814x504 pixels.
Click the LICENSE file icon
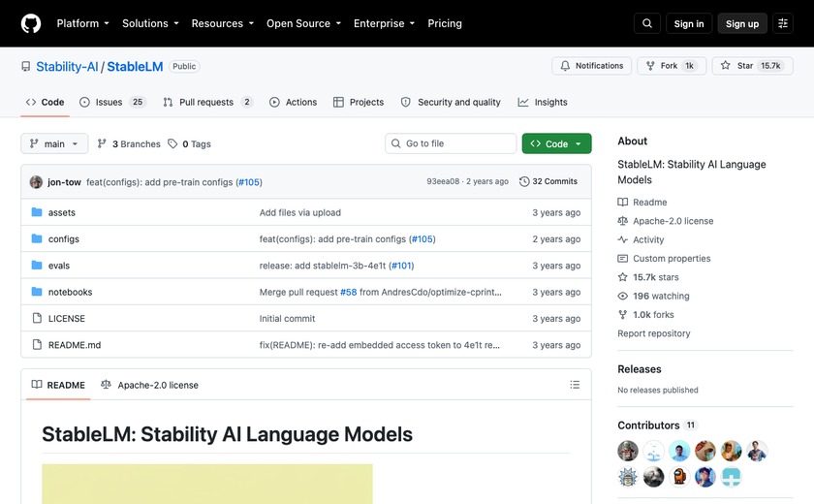pyautogui.click(x=37, y=318)
